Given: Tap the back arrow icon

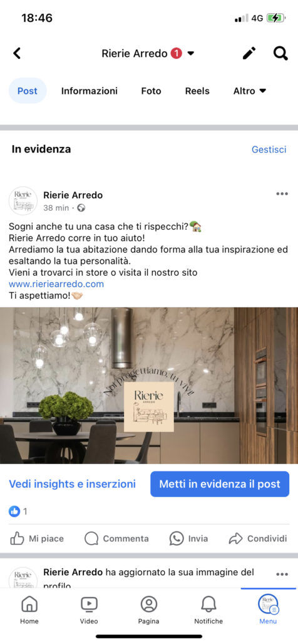Looking at the screenshot, I should 17,53.
